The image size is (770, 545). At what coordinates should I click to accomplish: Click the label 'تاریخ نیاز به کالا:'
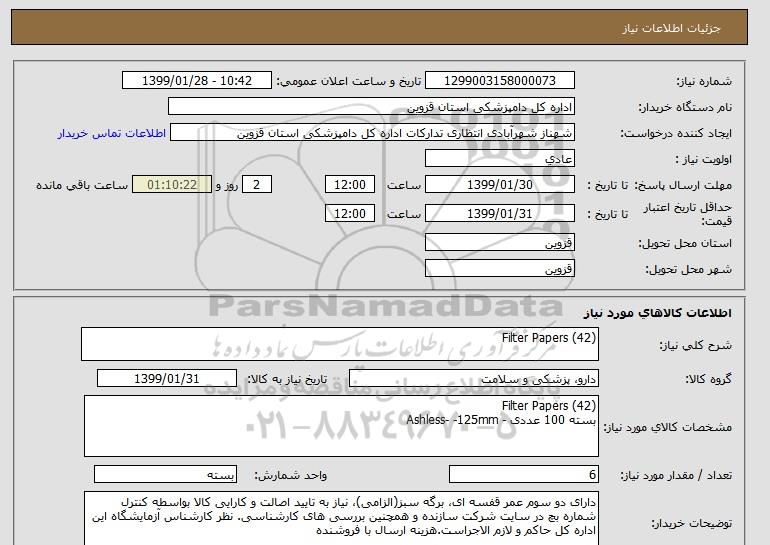[x=287, y=379]
